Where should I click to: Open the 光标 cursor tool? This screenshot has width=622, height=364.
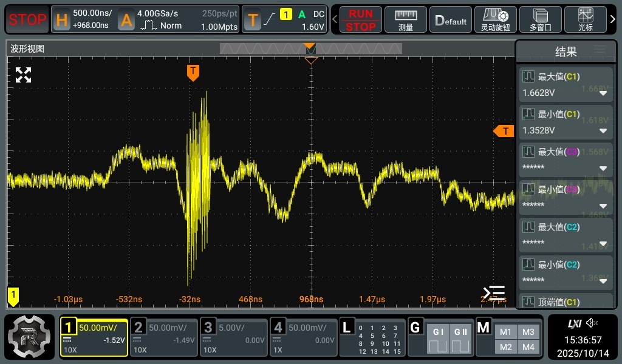586,19
